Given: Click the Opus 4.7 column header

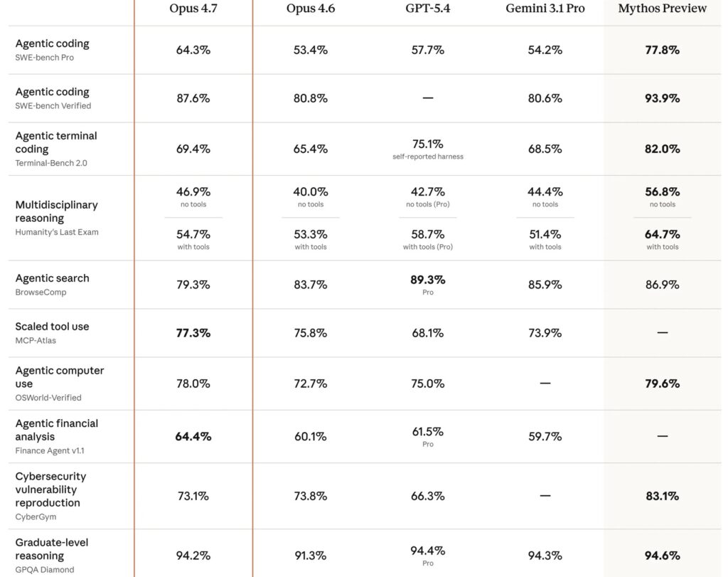Looking at the screenshot, I should (x=193, y=9).
